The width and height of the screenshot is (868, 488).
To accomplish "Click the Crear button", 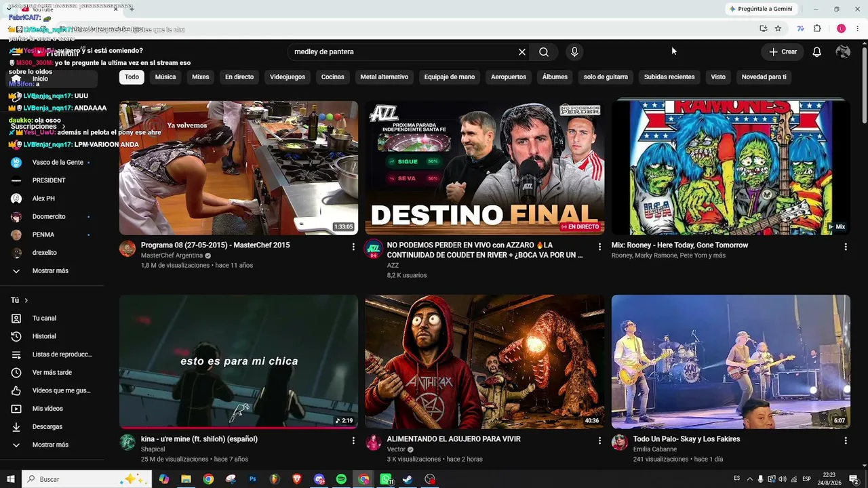I will [783, 52].
